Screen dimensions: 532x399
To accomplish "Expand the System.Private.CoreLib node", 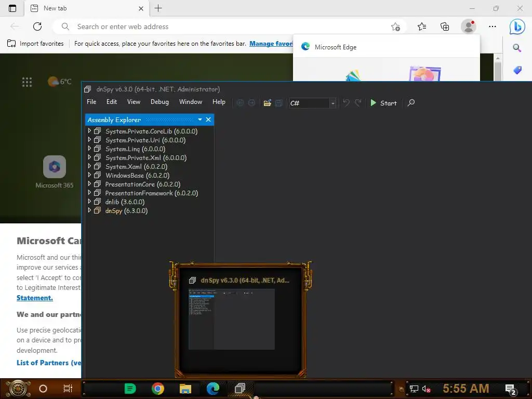I will (89, 130).
